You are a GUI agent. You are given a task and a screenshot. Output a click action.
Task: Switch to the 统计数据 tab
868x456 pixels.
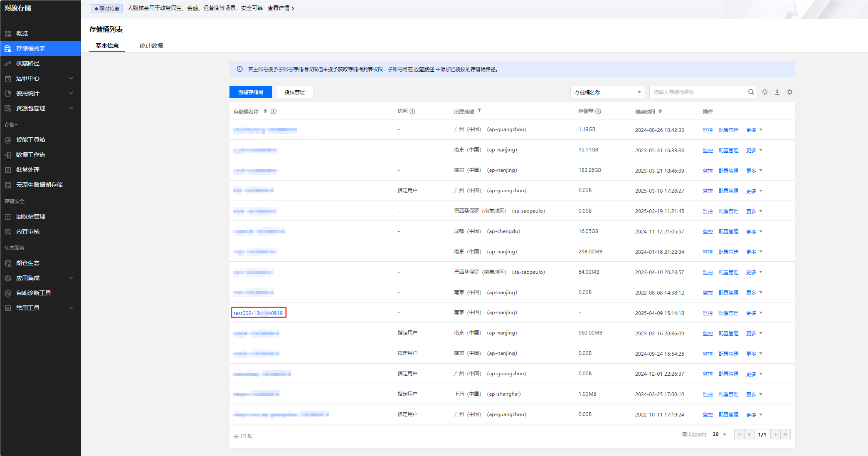click(151, 46)
